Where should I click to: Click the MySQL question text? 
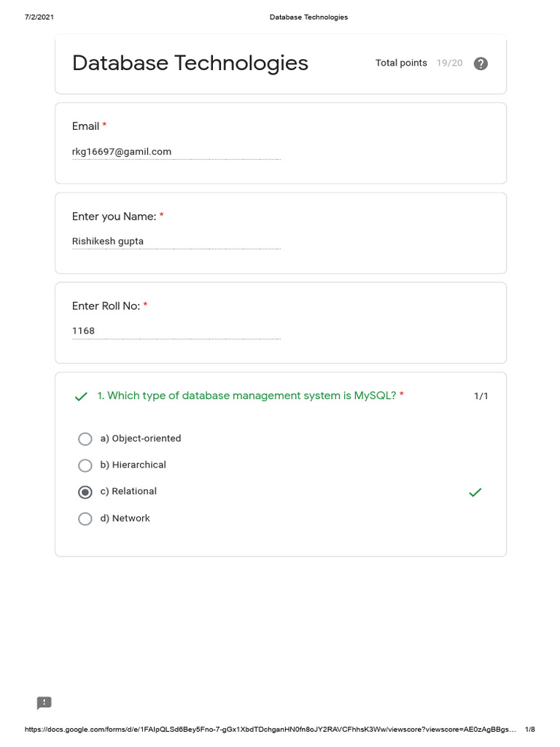click(246, 395)
